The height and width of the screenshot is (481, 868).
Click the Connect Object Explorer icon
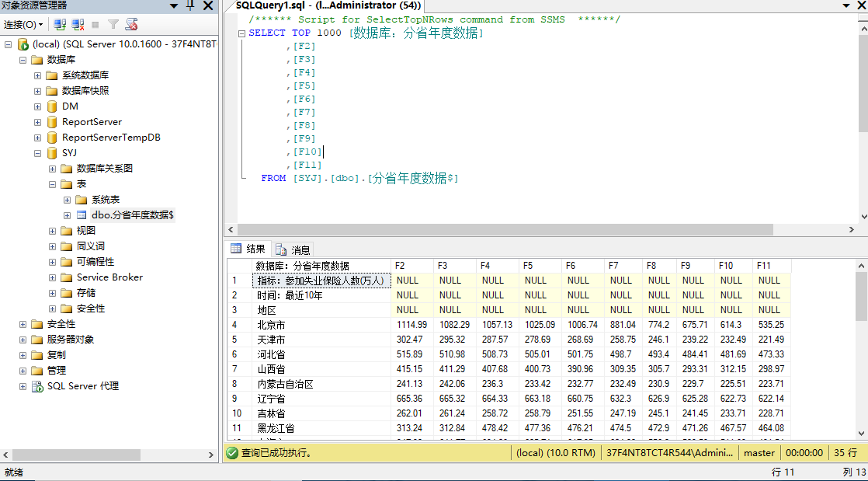tap(61, 24)
